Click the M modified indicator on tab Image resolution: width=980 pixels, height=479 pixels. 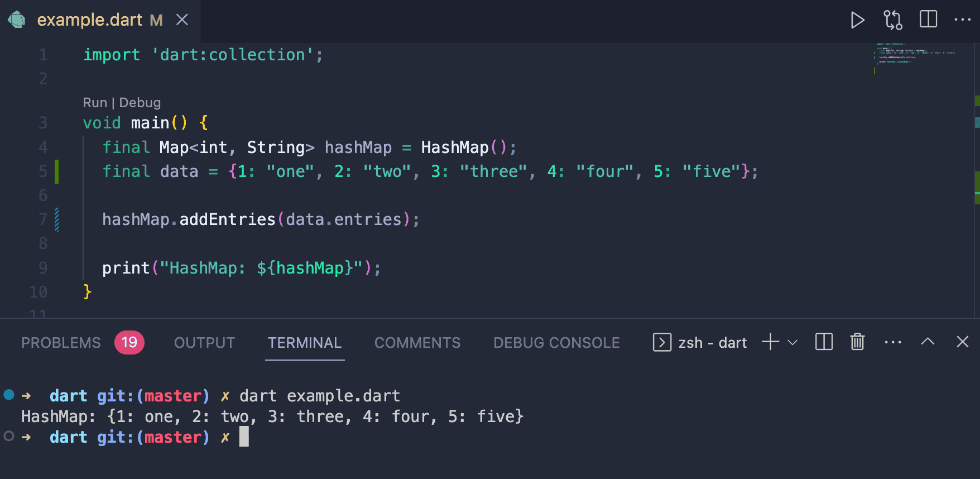(x=156, y=21)
